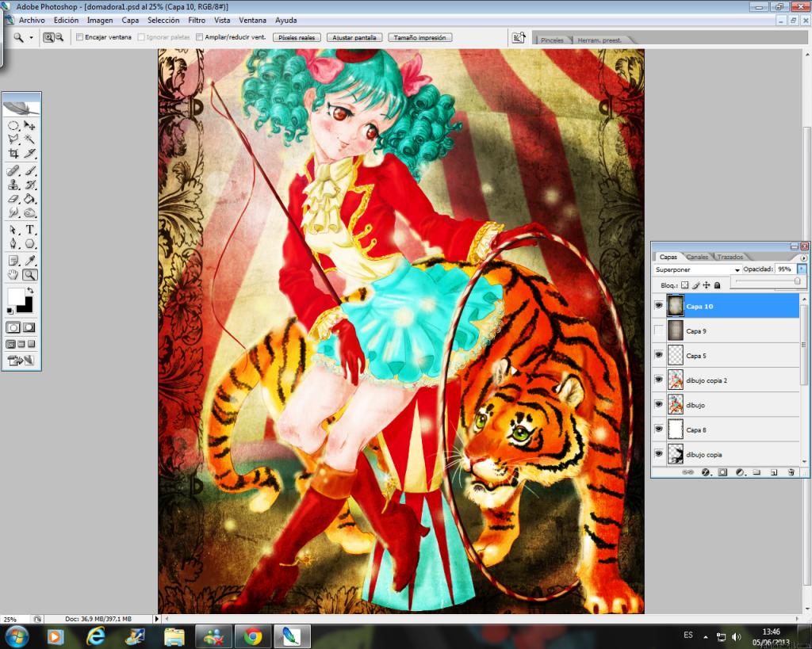Select the Move tool
812x649 pixels.
click(x=29, y=126)
